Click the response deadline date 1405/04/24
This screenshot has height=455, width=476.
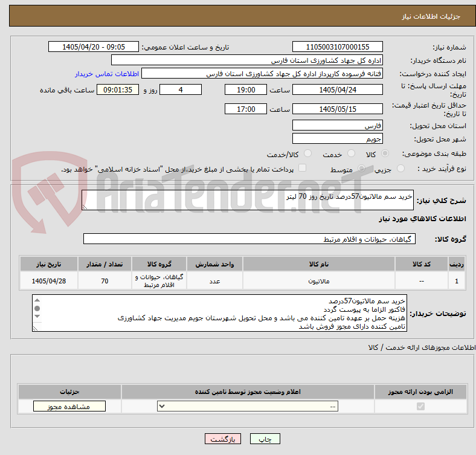[337, 89]
